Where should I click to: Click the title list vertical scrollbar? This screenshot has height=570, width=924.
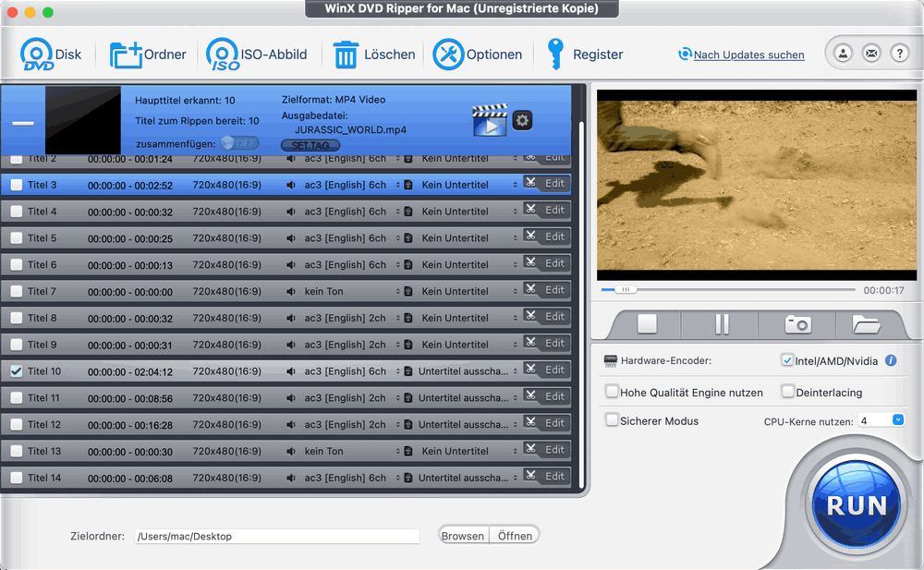[x=581, y=304]
